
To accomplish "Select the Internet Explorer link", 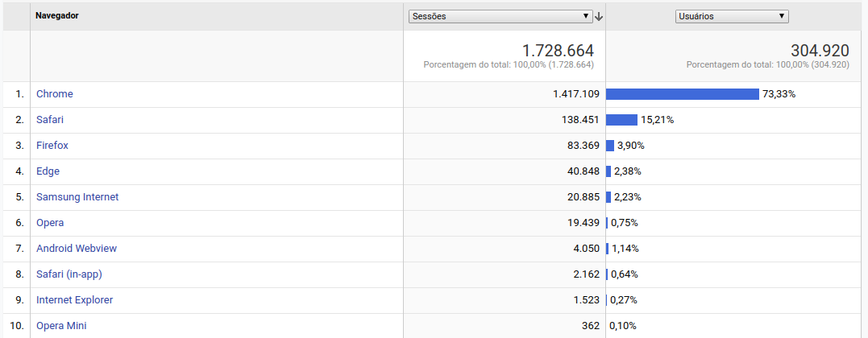I will click(x=75, y=300).
